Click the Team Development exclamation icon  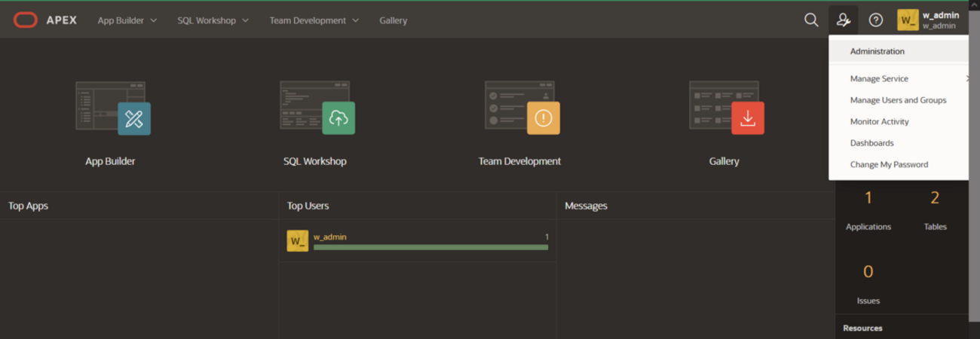click(x=543, y=118)
